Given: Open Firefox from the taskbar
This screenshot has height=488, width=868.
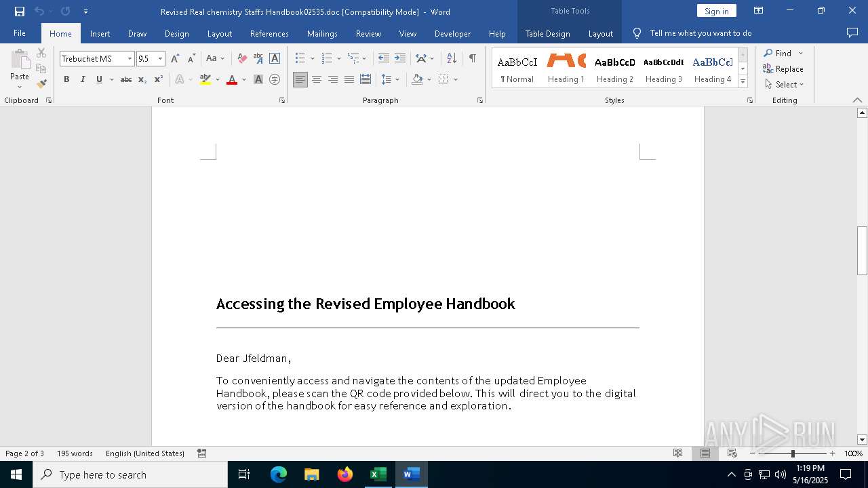Looking at the screenshot, I should tap(344, 474).
